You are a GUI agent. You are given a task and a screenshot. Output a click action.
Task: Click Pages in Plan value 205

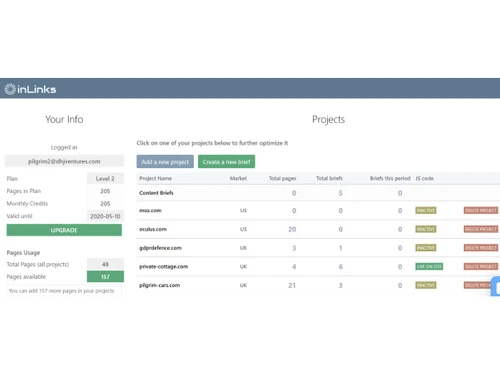pyautogui.click(x=105, y=191)
